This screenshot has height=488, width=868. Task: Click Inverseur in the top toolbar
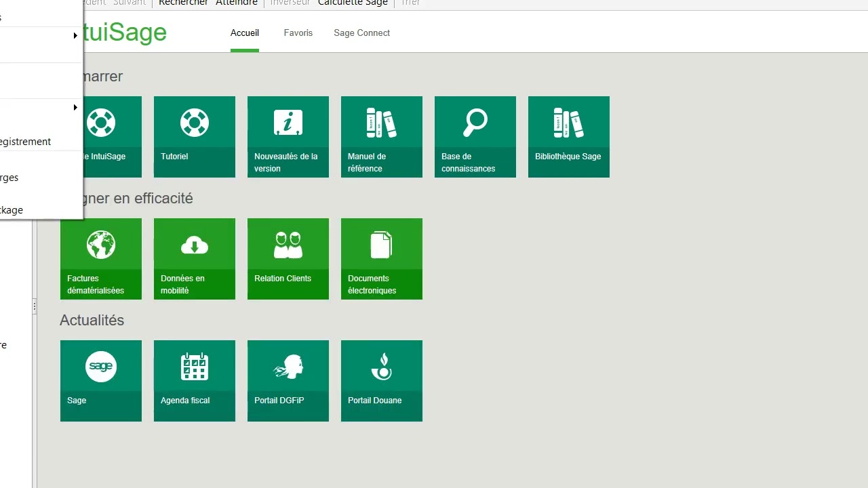pos(290,3)
